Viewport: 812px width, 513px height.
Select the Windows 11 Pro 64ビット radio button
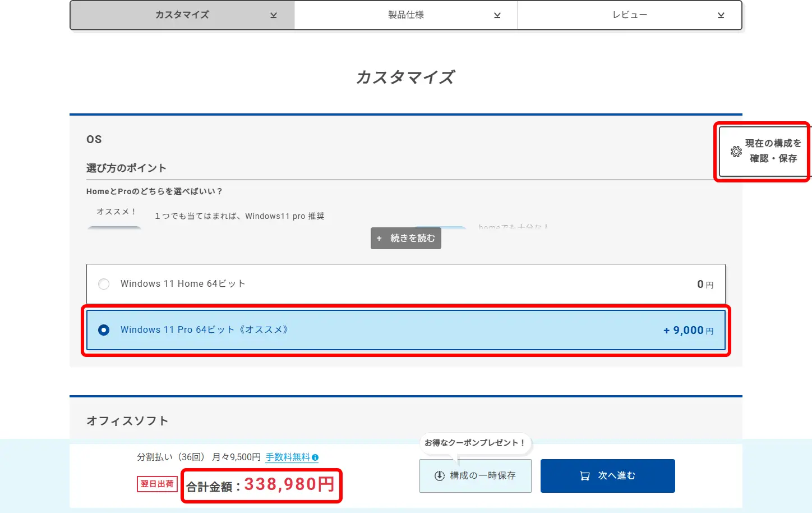point(104,330)
